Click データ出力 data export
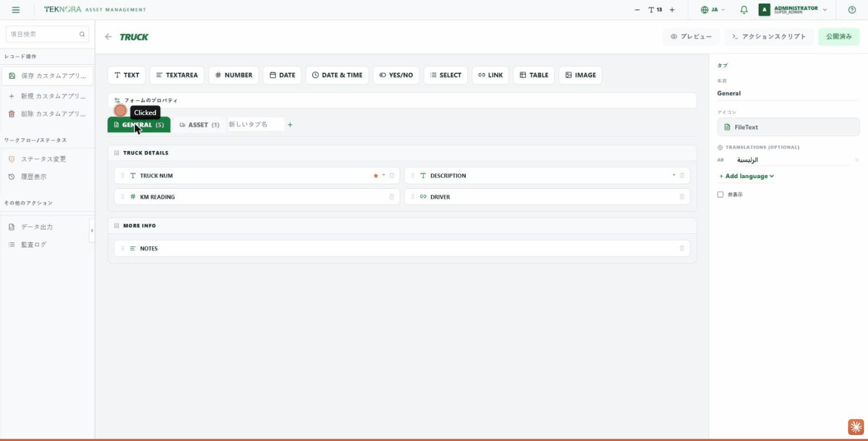868x441 pixels. pyautogui.click(x=47, y=227)
